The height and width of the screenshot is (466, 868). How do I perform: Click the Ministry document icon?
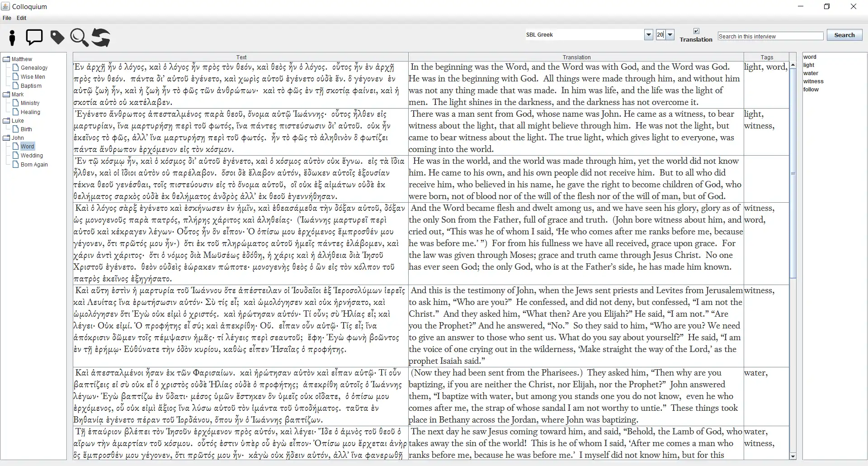15,103
